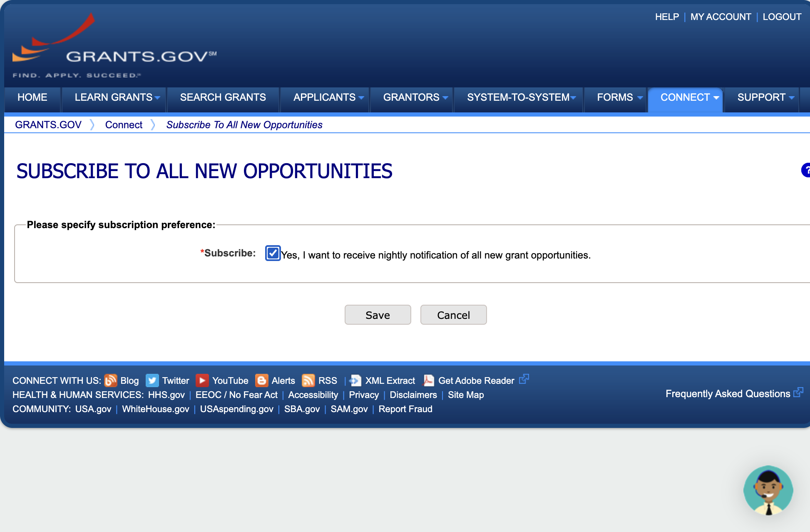The height and width of the screenshot is (532, 810).
Task: Uncheck the Subscribe nightly notification checkbox
Action: pos(273,253)
